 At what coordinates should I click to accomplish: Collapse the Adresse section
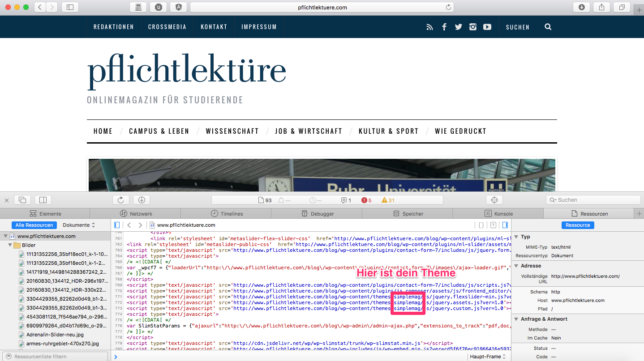click(516, 266)
